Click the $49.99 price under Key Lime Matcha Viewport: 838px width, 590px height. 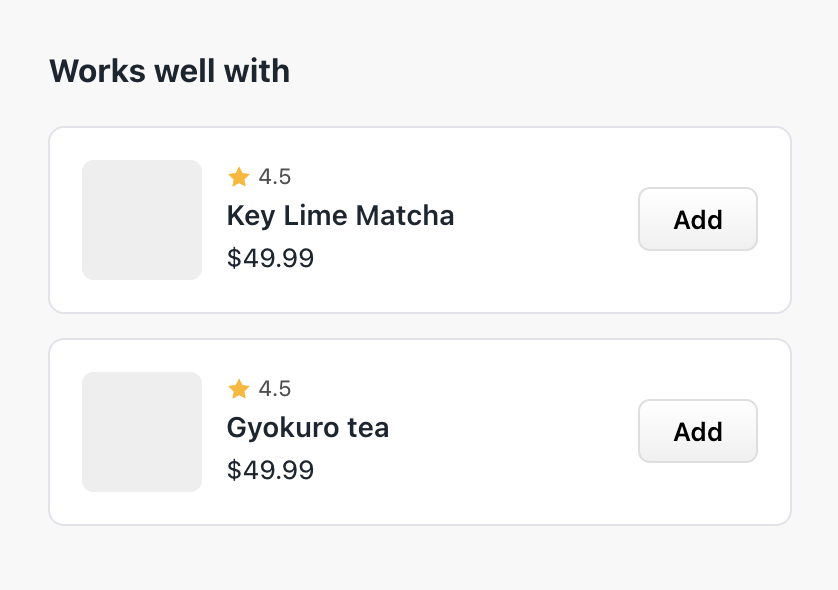pyautogui.click(x=270, y=259)
